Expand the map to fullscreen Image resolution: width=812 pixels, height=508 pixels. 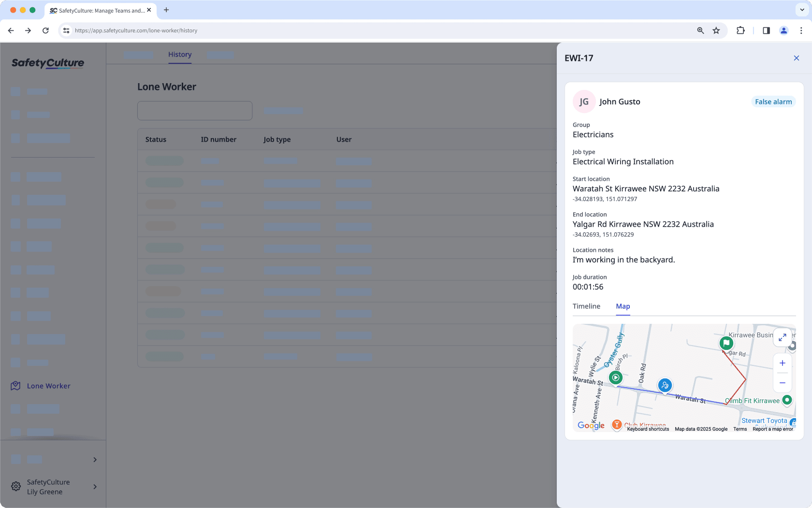(x=782, y=337)
